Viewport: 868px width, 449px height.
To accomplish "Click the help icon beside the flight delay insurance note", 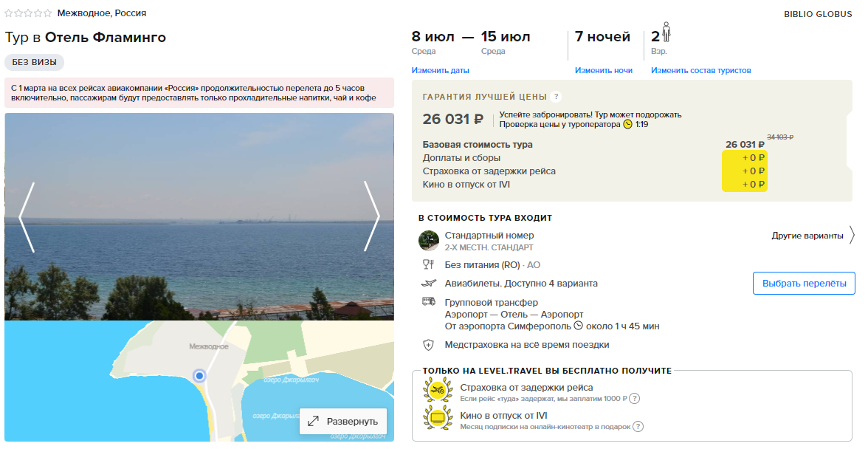I will [635, 399].
